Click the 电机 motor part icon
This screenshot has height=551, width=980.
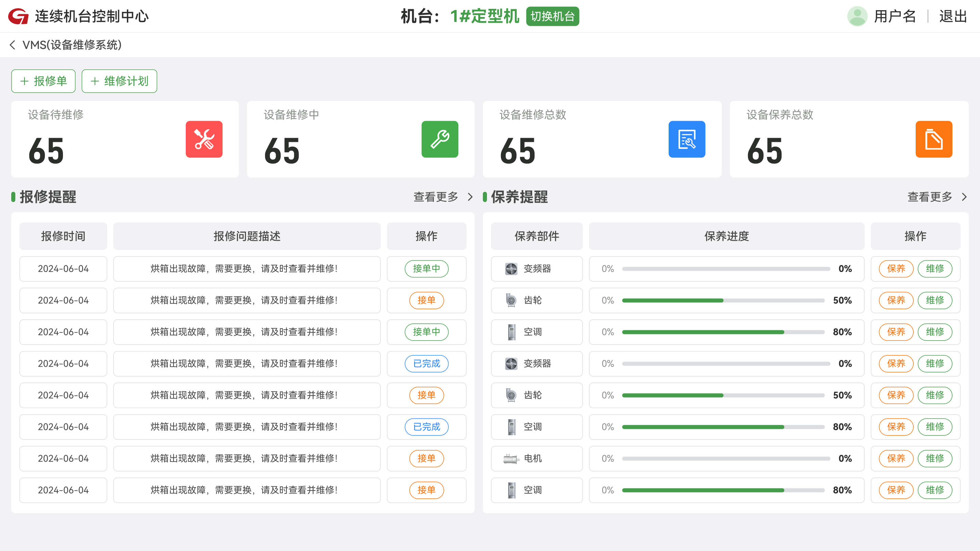tap(511, 458)
